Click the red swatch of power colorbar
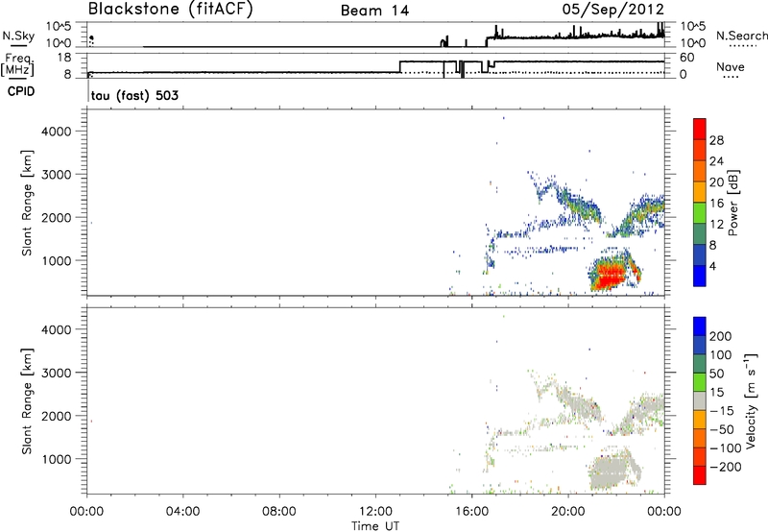 (700, 129)
